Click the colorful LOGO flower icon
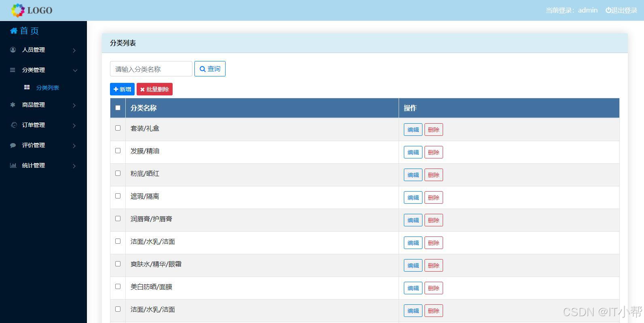Viewport: 644px width, 323px height. coord(18,11)
